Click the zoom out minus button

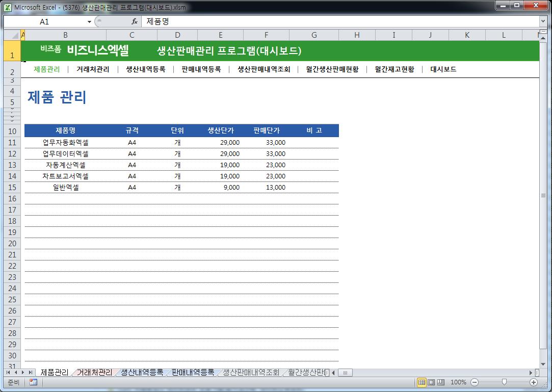pyautogui.click(x=475, y=382)
